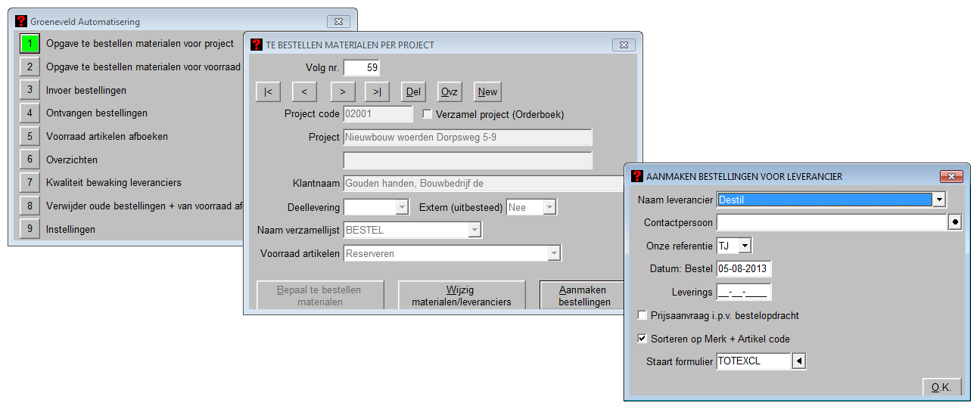The width and height of the screenshot is (980, 415).
Task: Enable Verzamel project (Orderboek) checkbox
Action: click(x=428, y=114)
